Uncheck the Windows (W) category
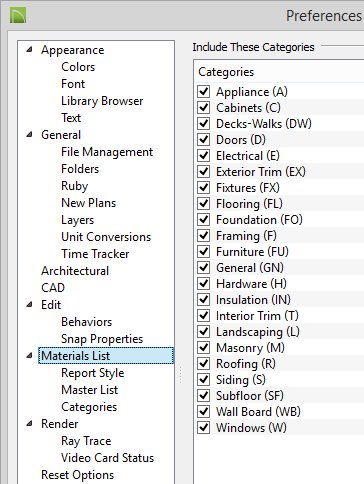364x484 pixels. pyautogui.click(x=203, y=428)
